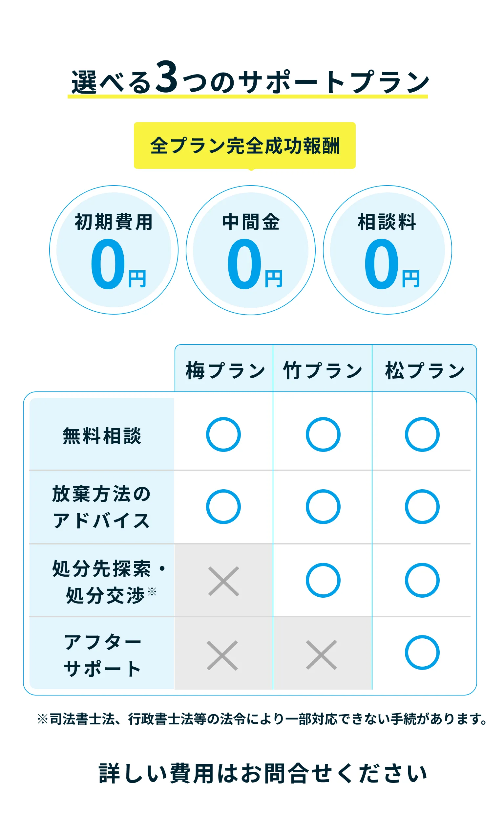
Task: Click the circle mark for 梅プラン 無料相談
Action: (x=223, y=434)
